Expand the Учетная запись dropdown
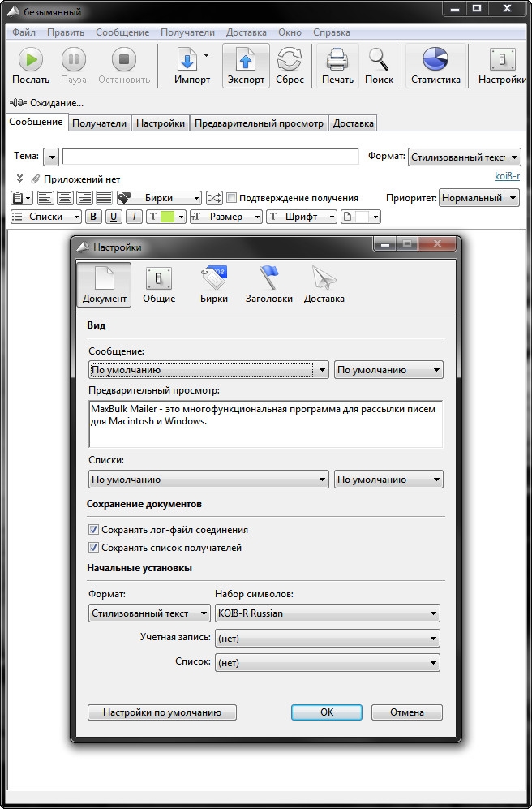Viewport: 532px width, 809px height. (327, 639)
